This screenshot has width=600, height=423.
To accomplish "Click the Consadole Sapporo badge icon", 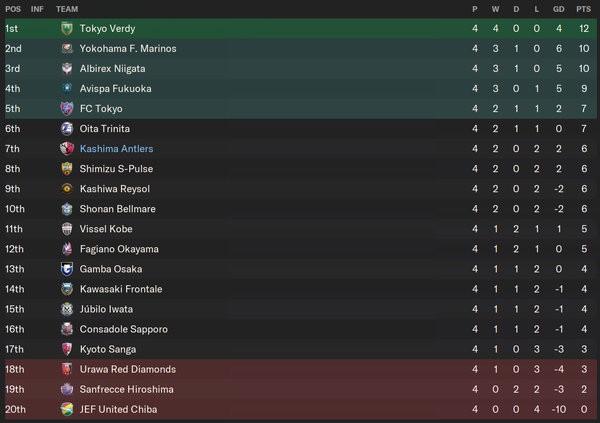I will point(67,329).
